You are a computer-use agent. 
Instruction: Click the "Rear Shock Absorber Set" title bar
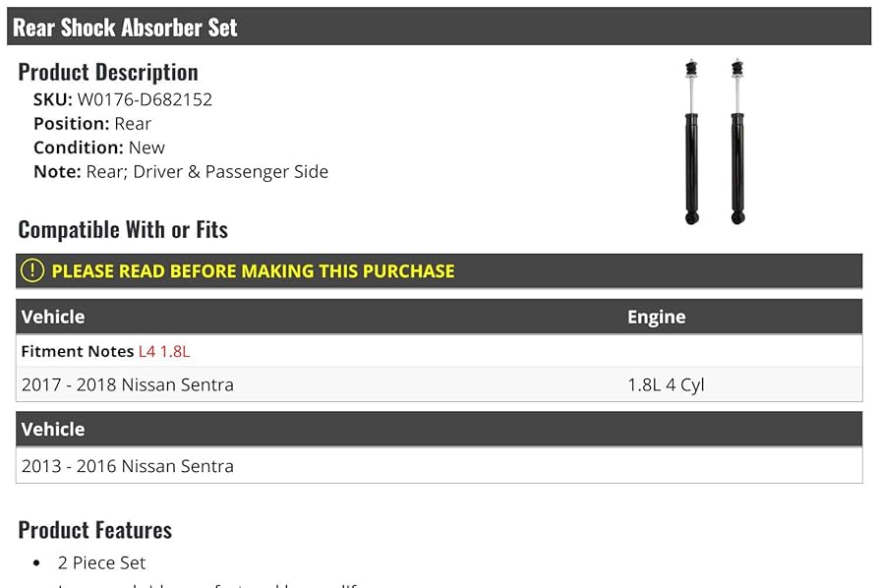(125, 28)
